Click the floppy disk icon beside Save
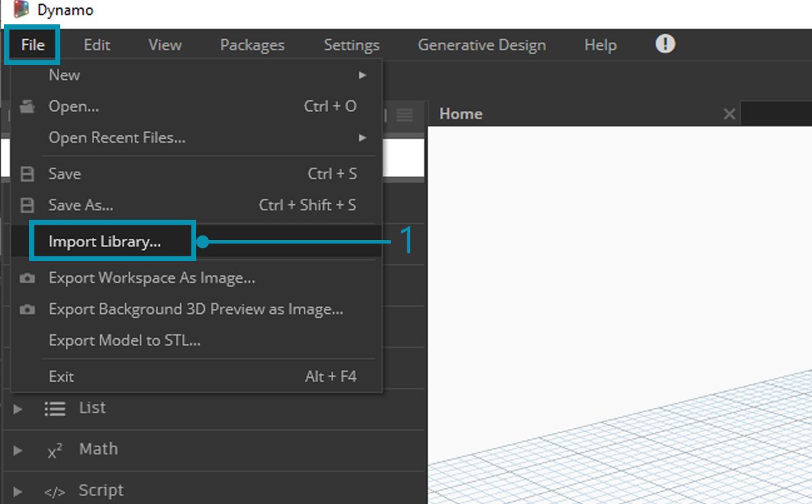Image resolution: width=812 pixels, height=504 pixels. pyautogui.click(x=27, y=175)
